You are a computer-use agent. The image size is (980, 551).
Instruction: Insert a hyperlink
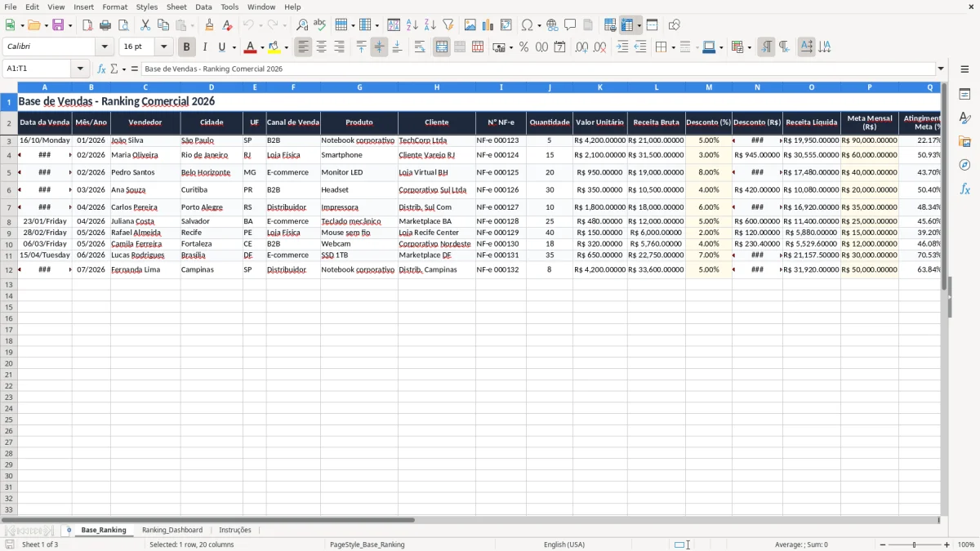552,25
